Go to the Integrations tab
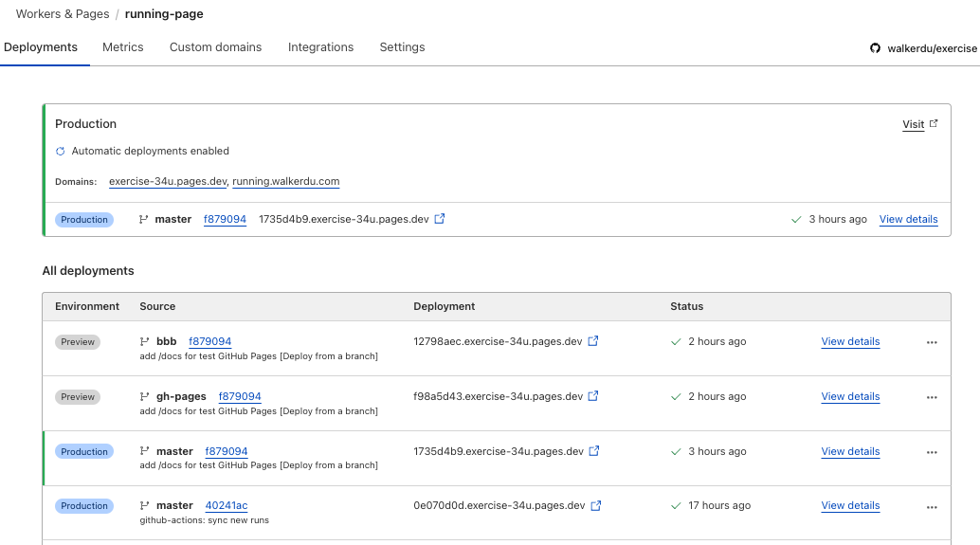 [320, 47]
